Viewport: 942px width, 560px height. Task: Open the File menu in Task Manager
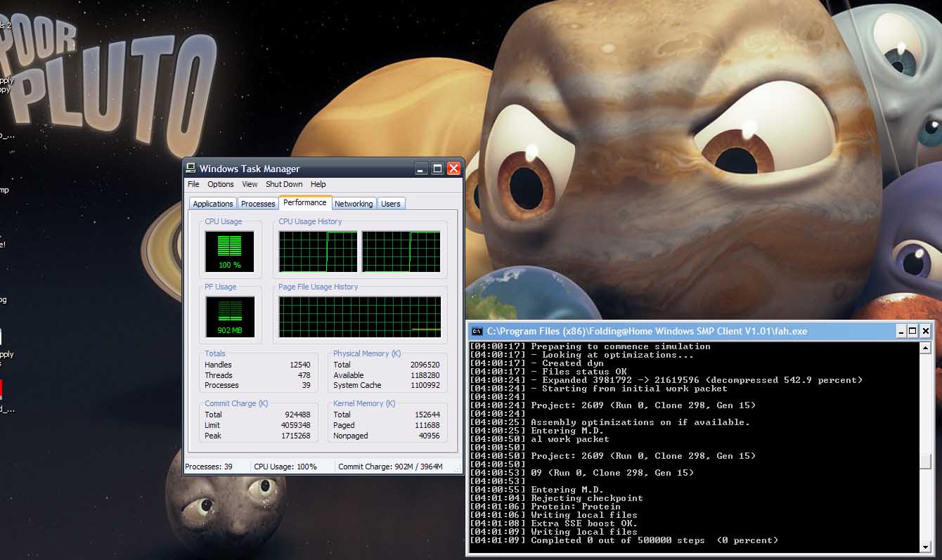point(193,184)
